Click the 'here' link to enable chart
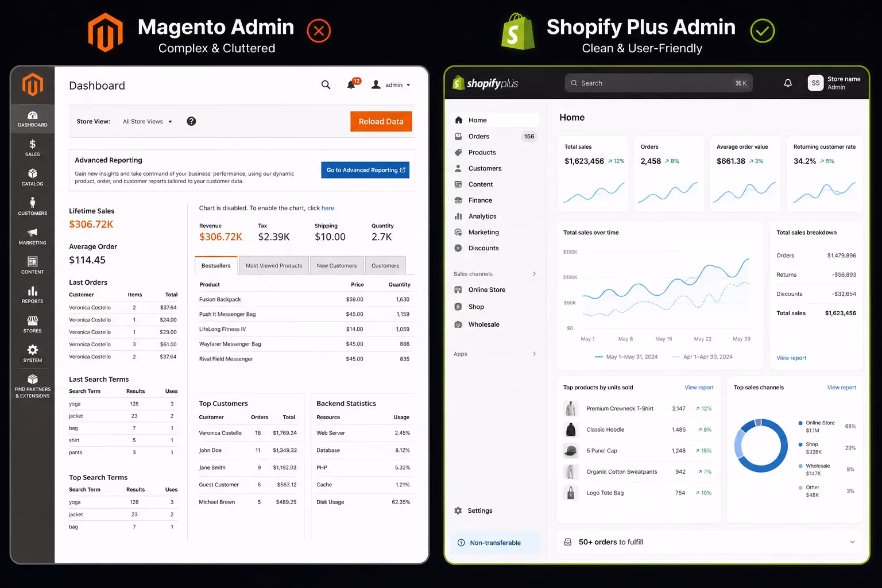 [x=328, y=208]
